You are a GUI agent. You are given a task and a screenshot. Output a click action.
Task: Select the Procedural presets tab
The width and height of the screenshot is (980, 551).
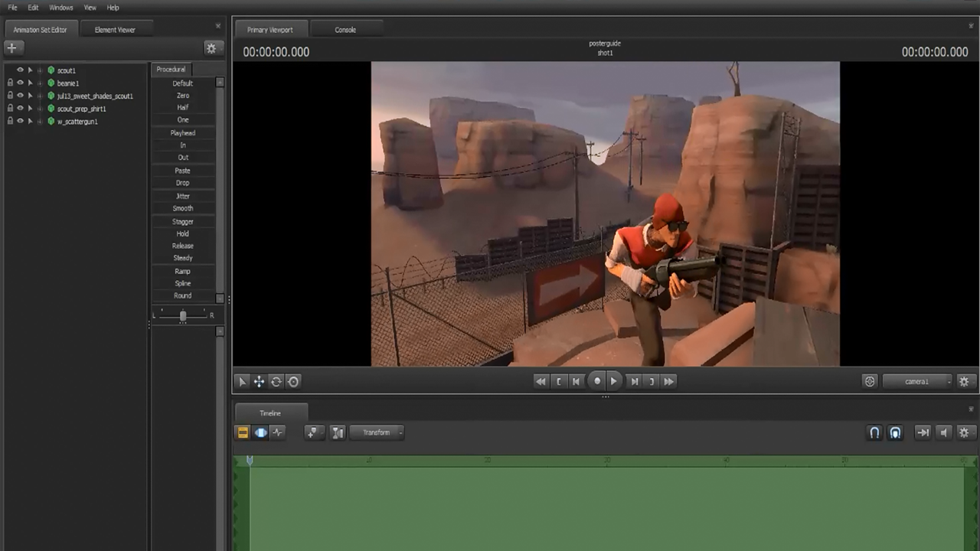[x=171, y=69]
